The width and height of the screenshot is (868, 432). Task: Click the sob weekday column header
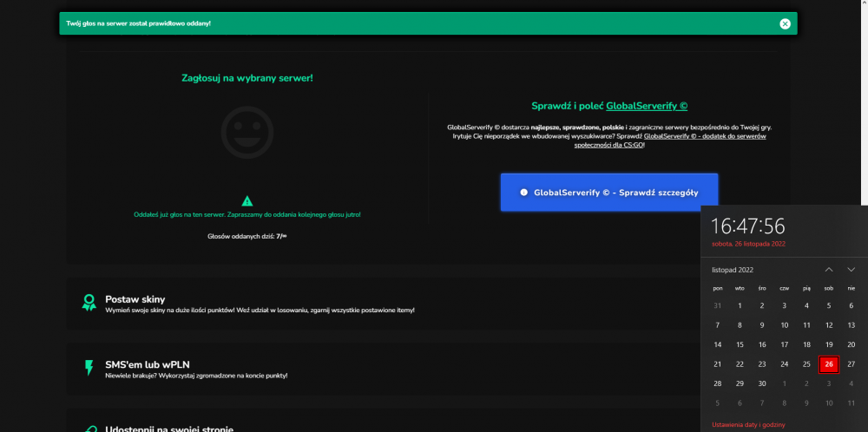829,288
